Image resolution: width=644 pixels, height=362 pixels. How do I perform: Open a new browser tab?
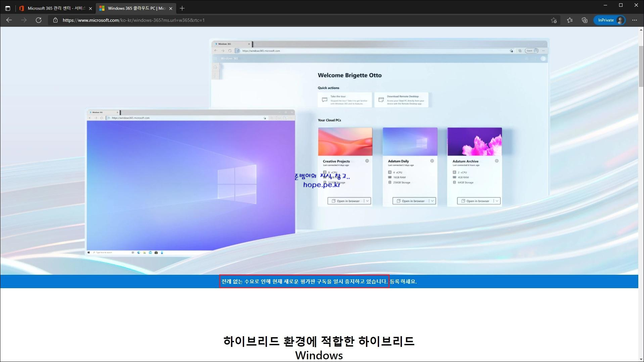point(182,8)
